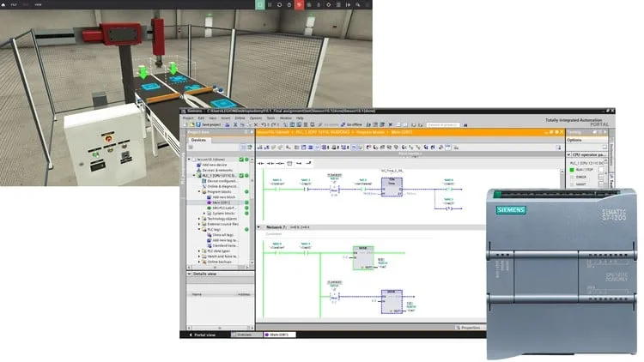Screen dimensions: 644x362
Task: Collapse the CPU operator panel section
Action: (568, 154)
